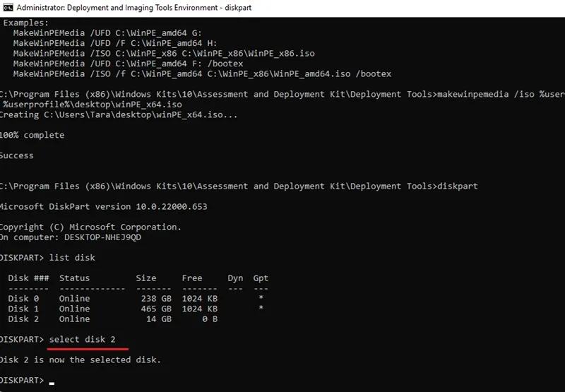Click the blinking cursor at the DISKPART prompt

(52, 384)
